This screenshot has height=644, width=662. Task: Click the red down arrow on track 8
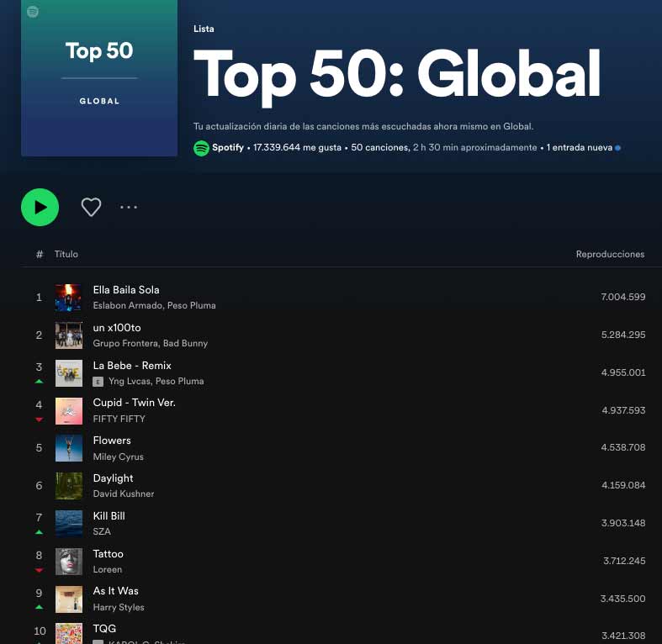(x=39, y=570)
